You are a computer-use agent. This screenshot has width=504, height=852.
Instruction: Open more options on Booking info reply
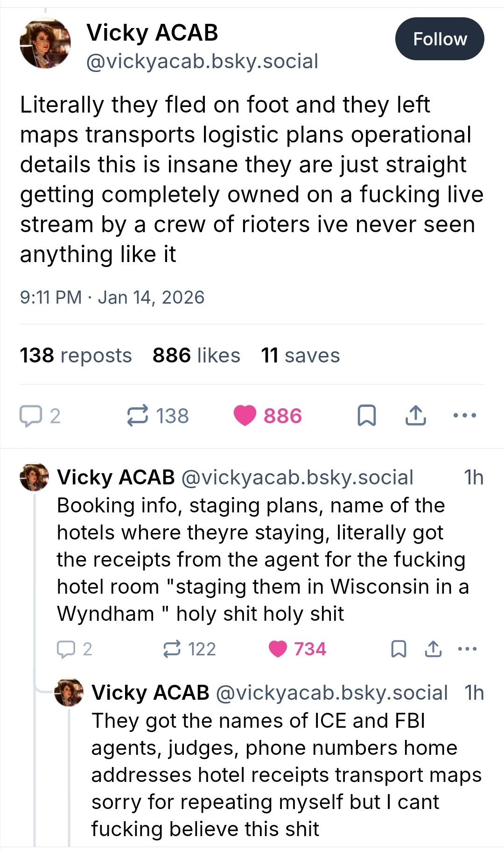[x=467, y=649]
